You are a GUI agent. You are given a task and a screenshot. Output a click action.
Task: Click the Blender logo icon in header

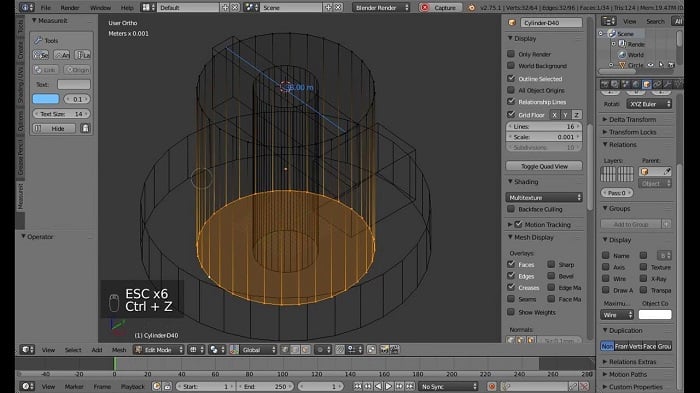tap(471, 8)
